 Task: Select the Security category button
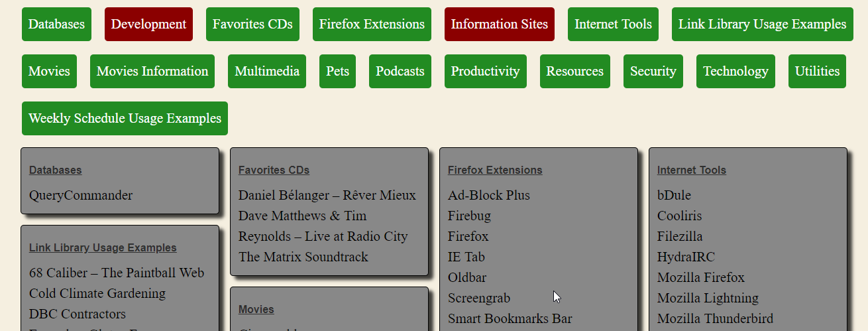pos(653,72)
